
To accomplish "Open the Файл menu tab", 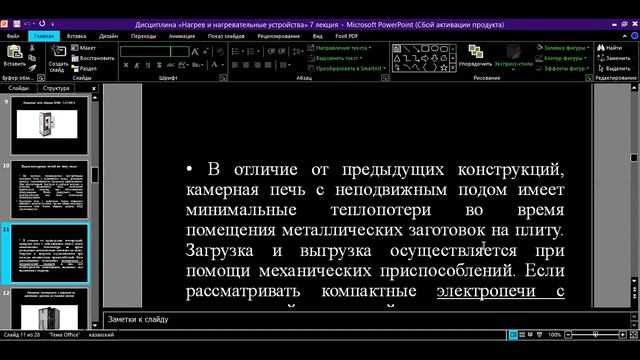I will (13, 36).
